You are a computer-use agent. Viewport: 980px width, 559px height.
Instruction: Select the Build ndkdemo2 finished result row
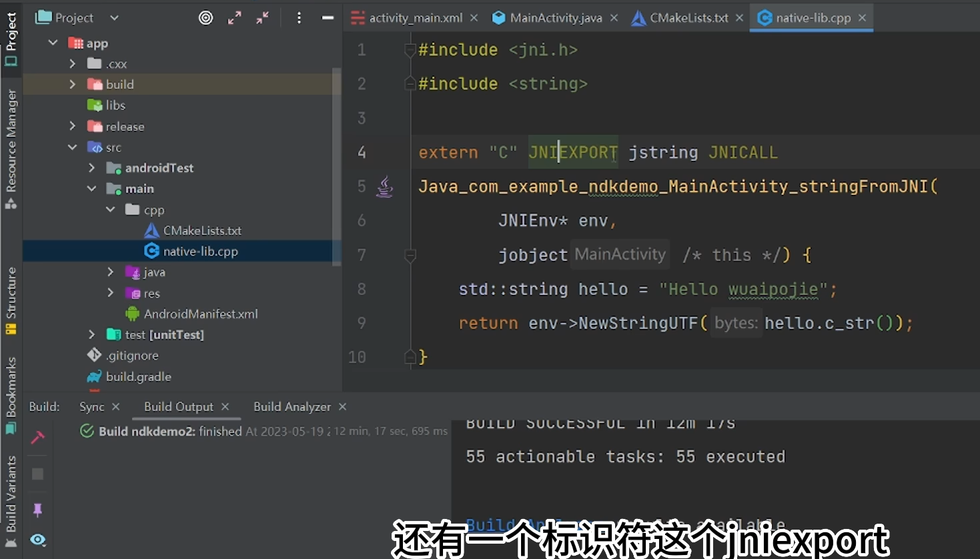coord(264,431)
